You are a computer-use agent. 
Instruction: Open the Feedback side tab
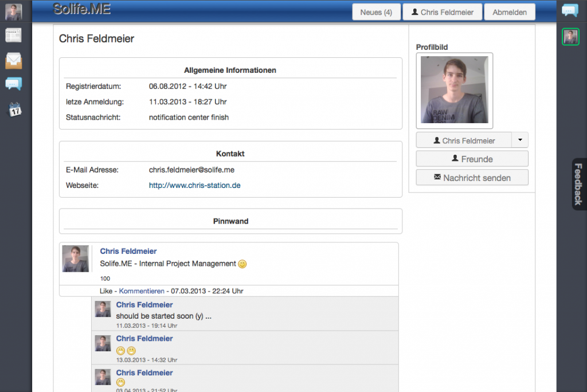578,184
